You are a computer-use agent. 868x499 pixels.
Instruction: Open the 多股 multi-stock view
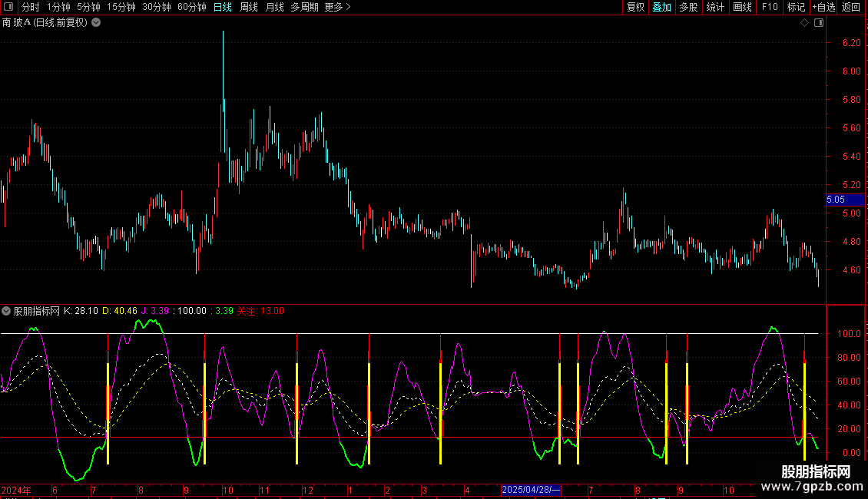click(x=689, y=7)
